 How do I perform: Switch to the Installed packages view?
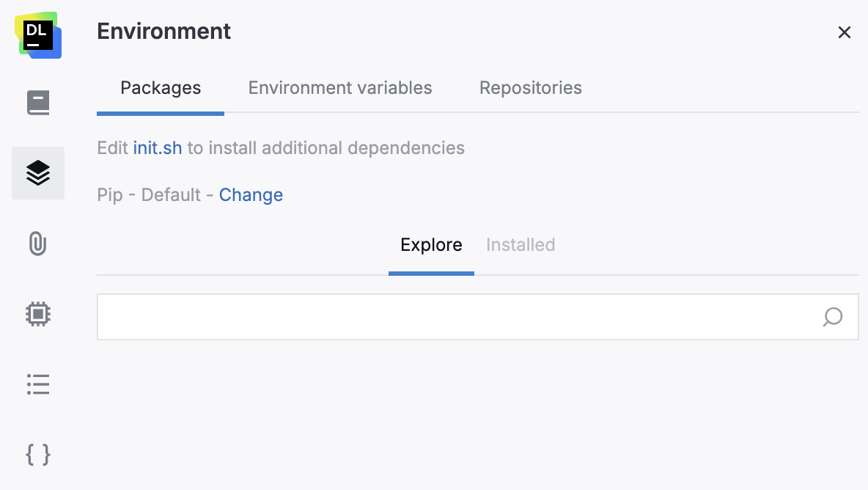click(520, 244)
